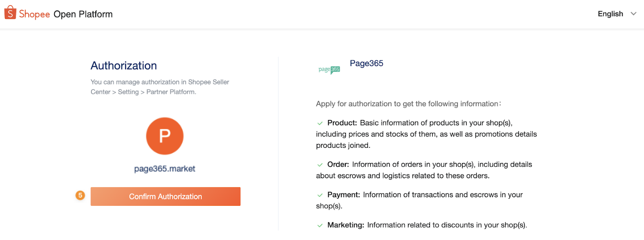Click the Shopee shopping bag logo
The width and height of the screenshot is (644, 240).
pyautogui.click(x=10, y=12)
